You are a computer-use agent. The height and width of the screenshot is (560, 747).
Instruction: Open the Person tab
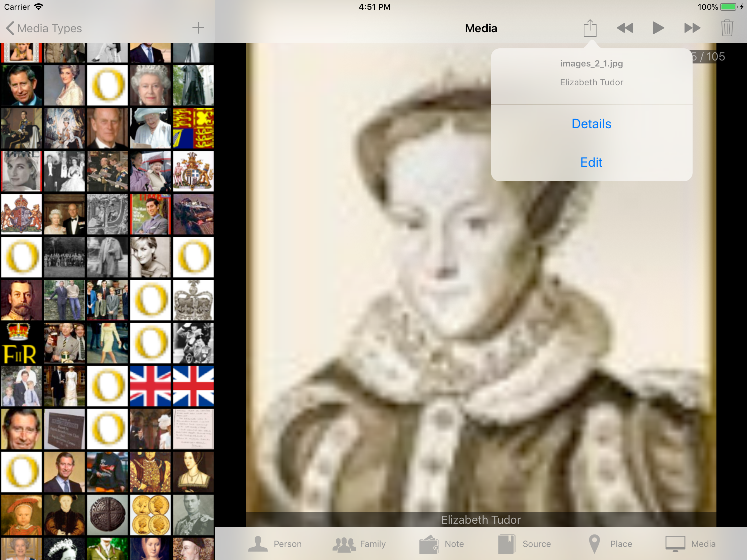pyautogui.click(x=275, y=544)
